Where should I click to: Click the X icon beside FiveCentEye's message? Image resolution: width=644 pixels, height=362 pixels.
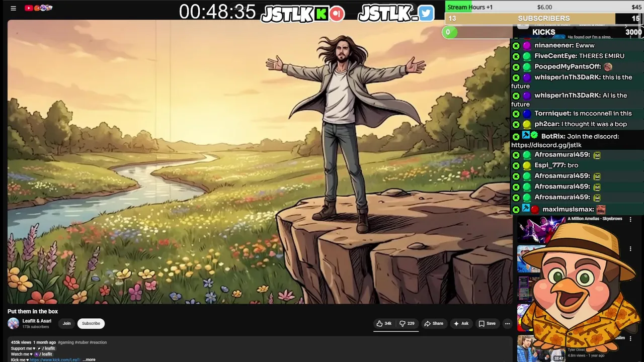(x=516, y=56)
